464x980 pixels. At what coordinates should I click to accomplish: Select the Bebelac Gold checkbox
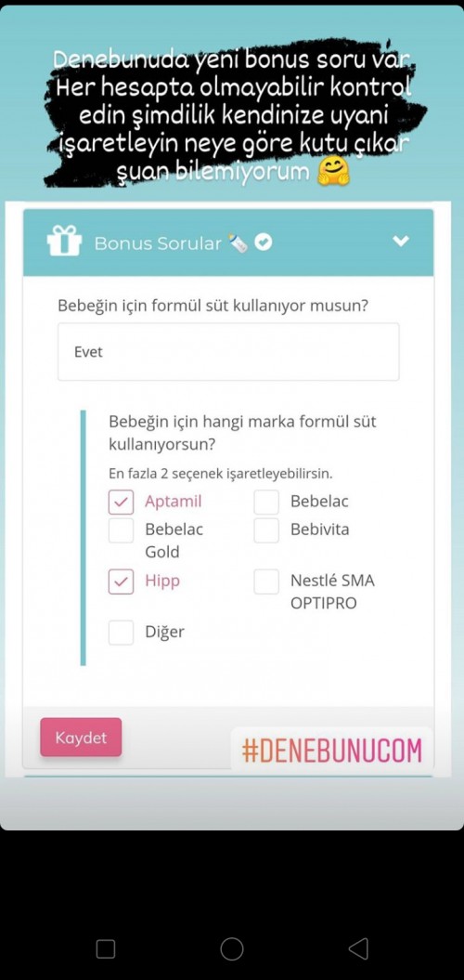point(122,530)
